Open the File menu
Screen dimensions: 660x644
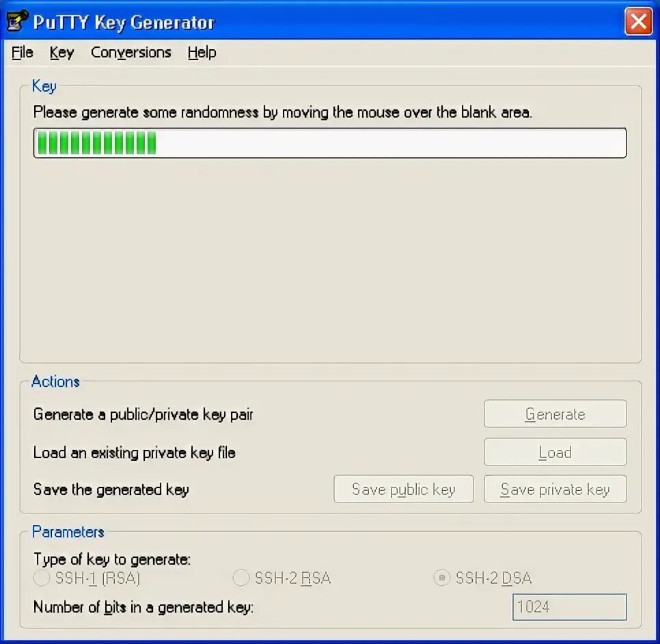tap(23, 53)
